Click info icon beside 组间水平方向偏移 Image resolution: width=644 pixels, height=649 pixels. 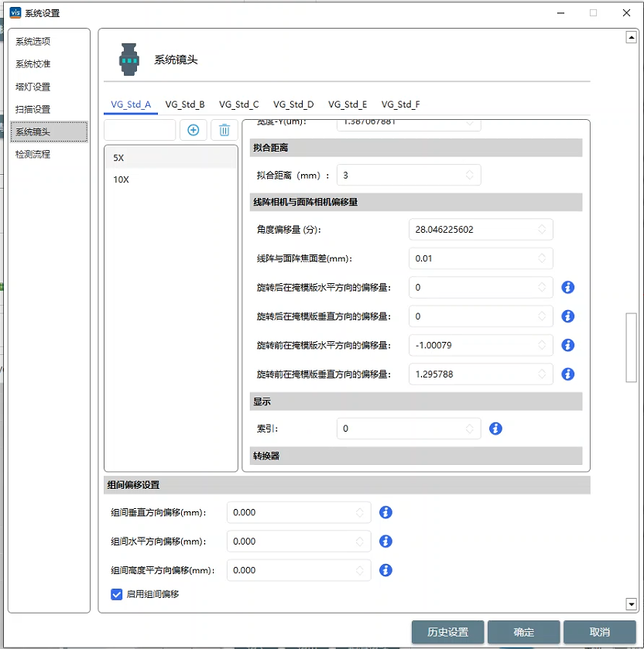385,541
